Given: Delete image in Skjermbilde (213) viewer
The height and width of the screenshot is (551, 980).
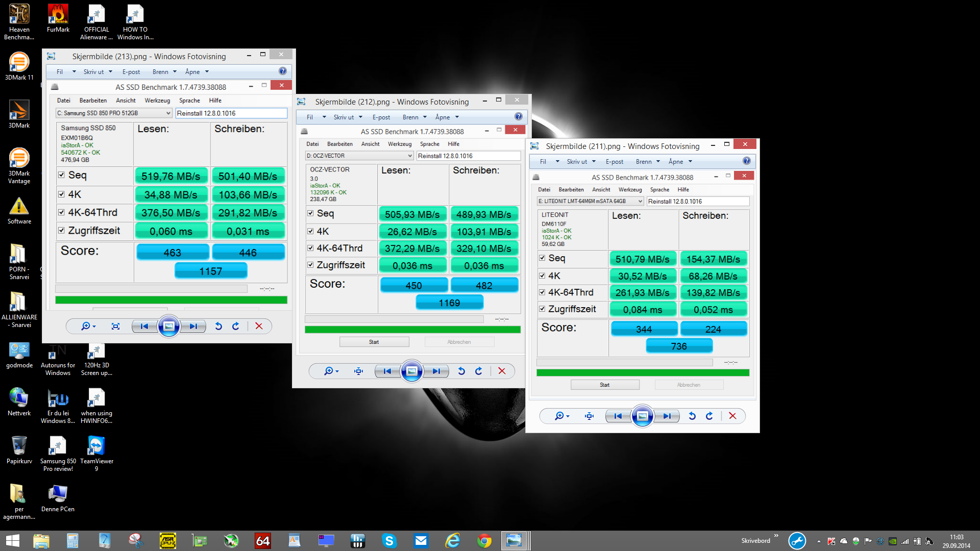Looking at the screenshot, I should pos(259,327).
